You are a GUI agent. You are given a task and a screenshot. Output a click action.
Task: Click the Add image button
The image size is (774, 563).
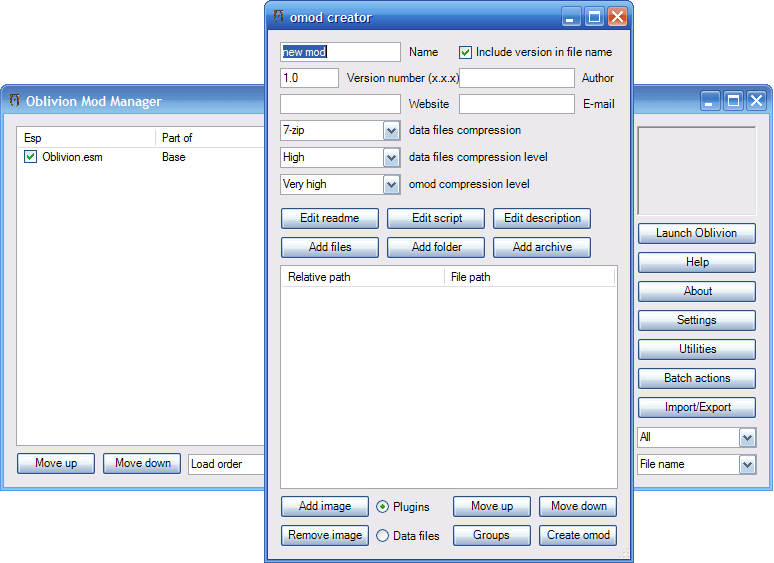click(325, 506)
